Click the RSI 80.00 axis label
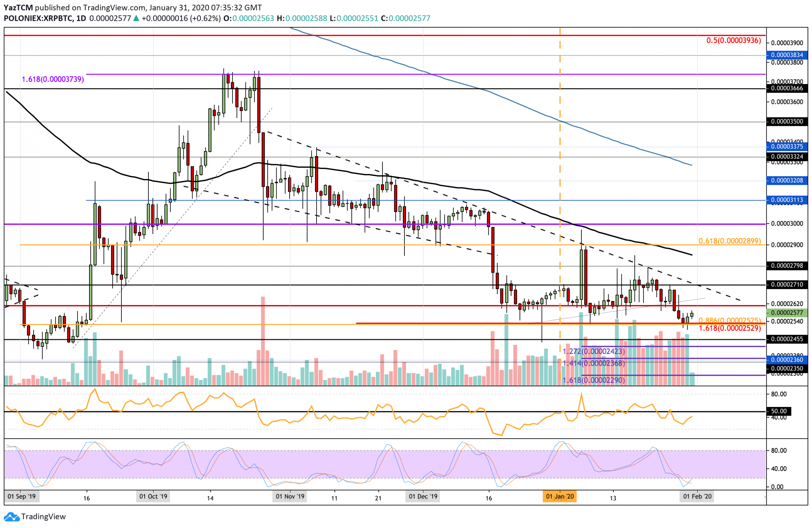The height and width of the screenshot is (528, 812). [x=779, y=394]
